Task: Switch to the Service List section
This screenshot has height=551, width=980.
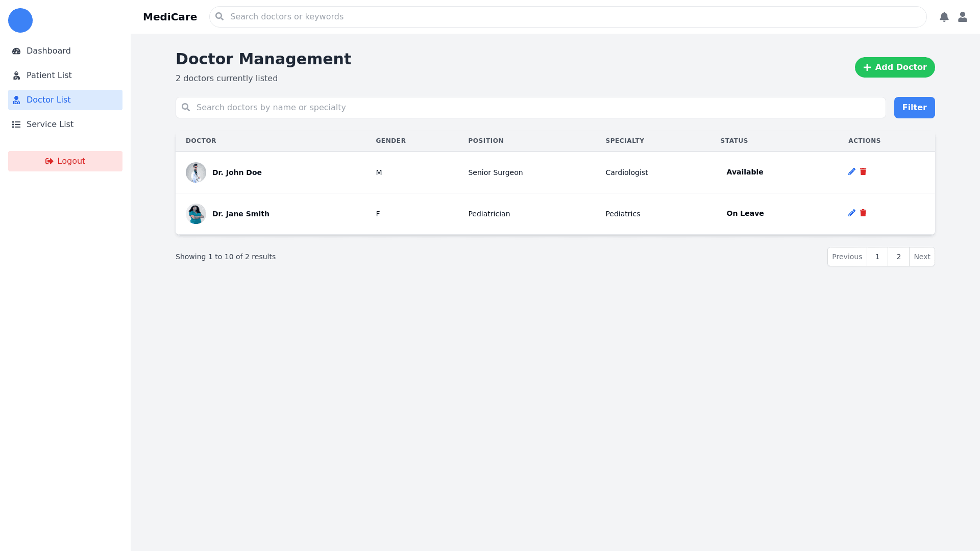Action: click(50, 124)
